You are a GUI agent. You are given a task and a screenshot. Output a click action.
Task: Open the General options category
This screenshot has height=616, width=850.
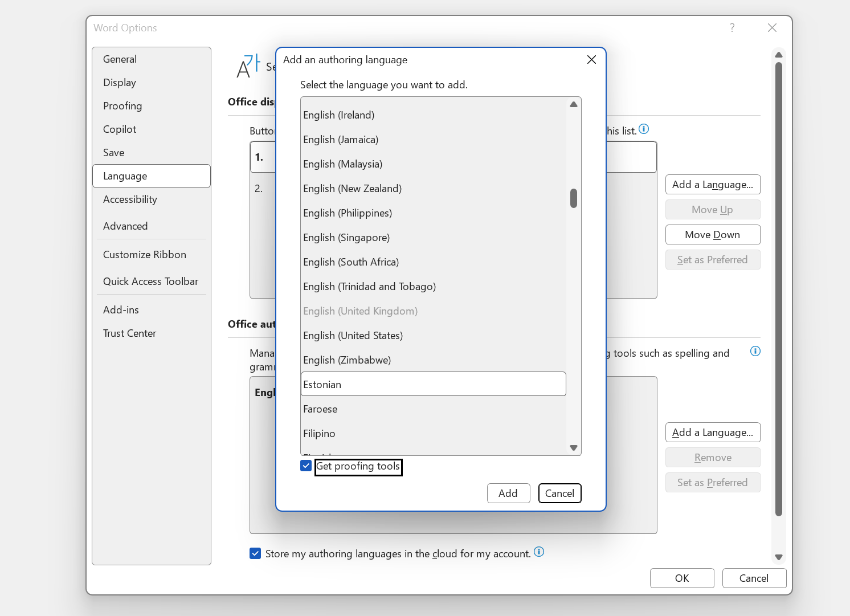tap(152, 59)
